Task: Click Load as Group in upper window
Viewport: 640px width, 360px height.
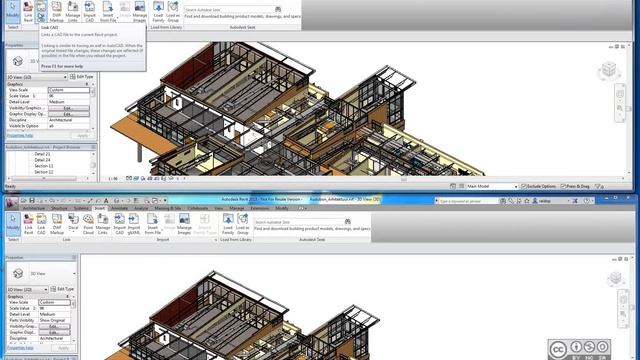Action: click(x=173, y=11)
